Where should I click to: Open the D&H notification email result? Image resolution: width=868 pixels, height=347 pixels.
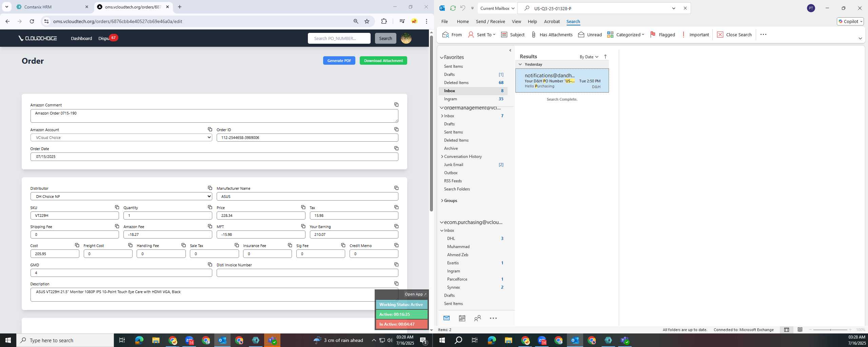562,81
